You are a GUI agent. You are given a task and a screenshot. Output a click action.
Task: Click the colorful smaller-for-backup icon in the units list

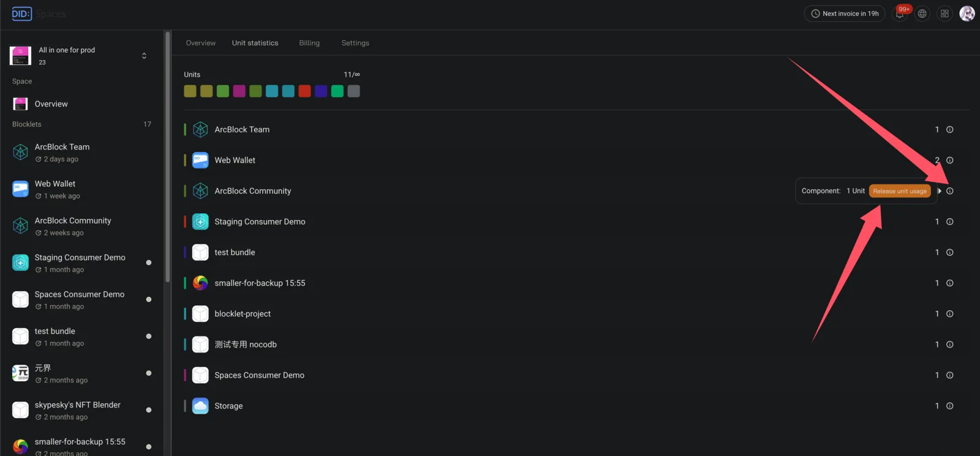[x=200, y=283]
